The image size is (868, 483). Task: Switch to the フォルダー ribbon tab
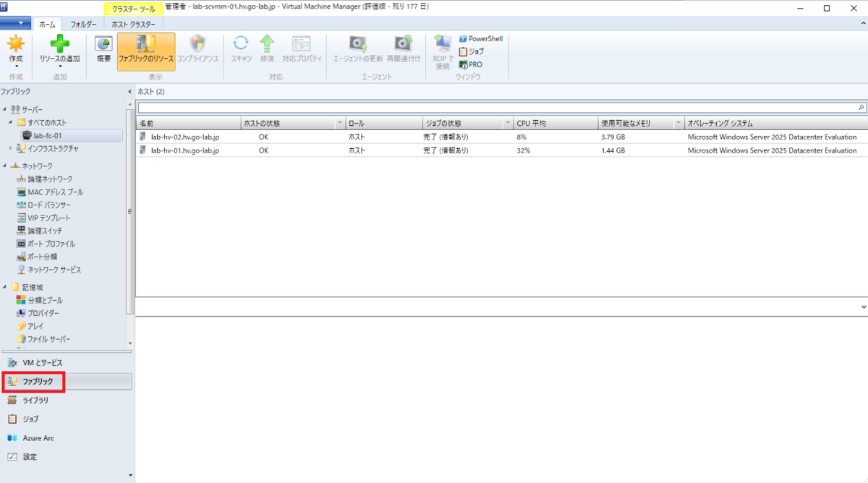(x=83, y=24)
